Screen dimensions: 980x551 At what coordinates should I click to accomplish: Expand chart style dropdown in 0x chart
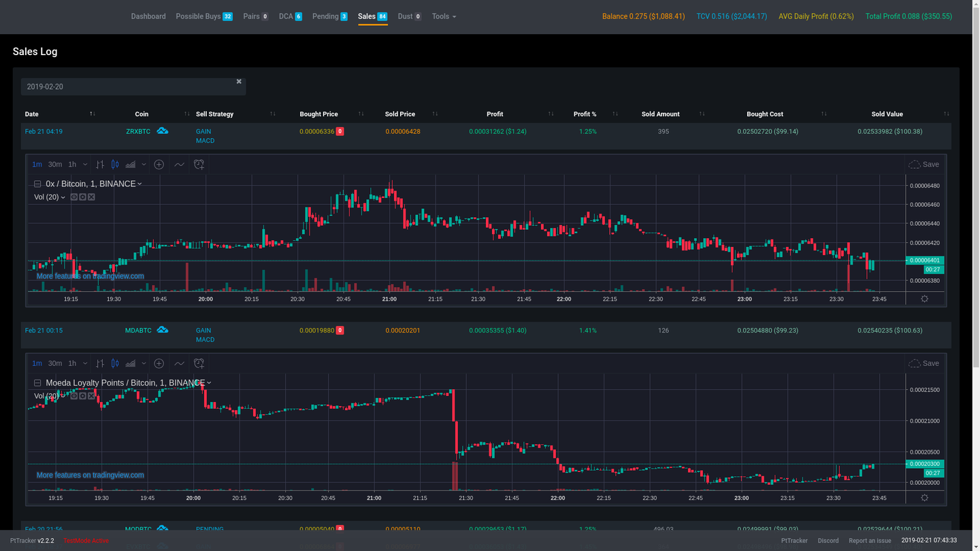click(x=144, y=165)
